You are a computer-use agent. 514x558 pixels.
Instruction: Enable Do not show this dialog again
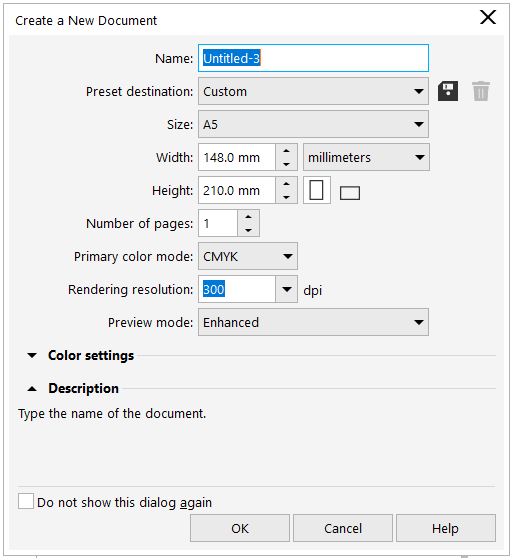point(26,501)
